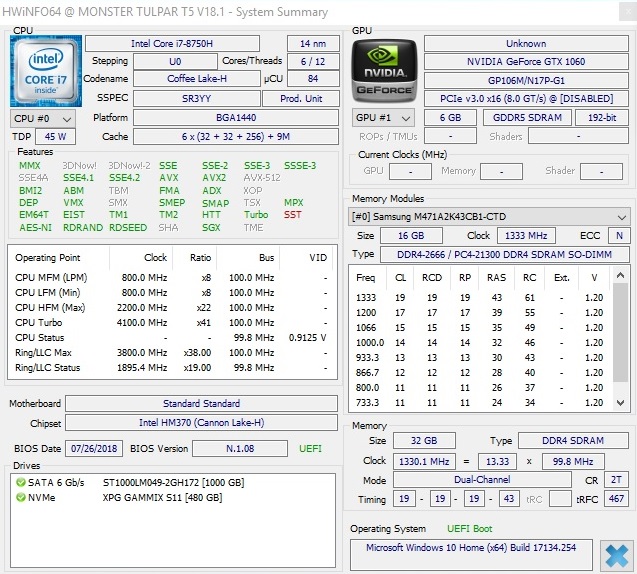Viewport: 637px width, 574px height.
Task: Click the 14 nm process field
Action: (x=313, y=43)
